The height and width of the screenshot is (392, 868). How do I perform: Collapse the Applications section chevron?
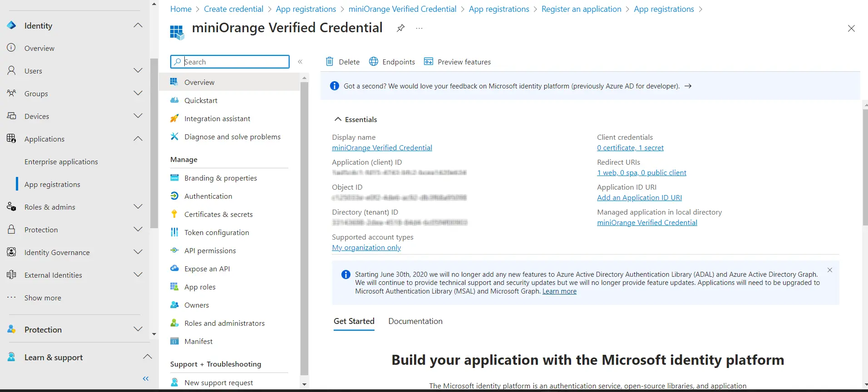[138, 138]
